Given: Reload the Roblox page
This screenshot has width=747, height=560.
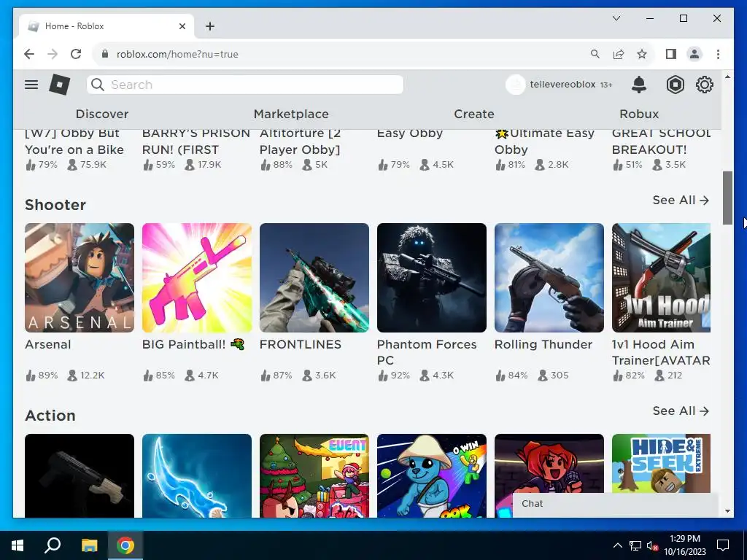Looking at the screenshot, I should tap(76, 54).
